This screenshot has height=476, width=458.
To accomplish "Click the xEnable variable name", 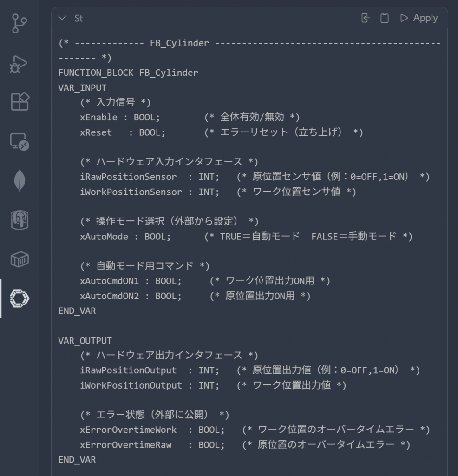I will [98, 117].
